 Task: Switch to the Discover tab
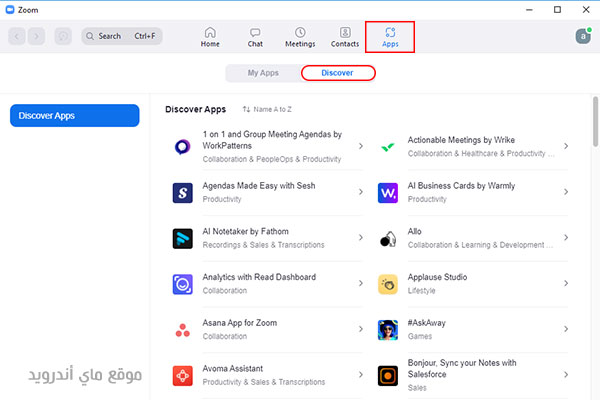(338, 73)
